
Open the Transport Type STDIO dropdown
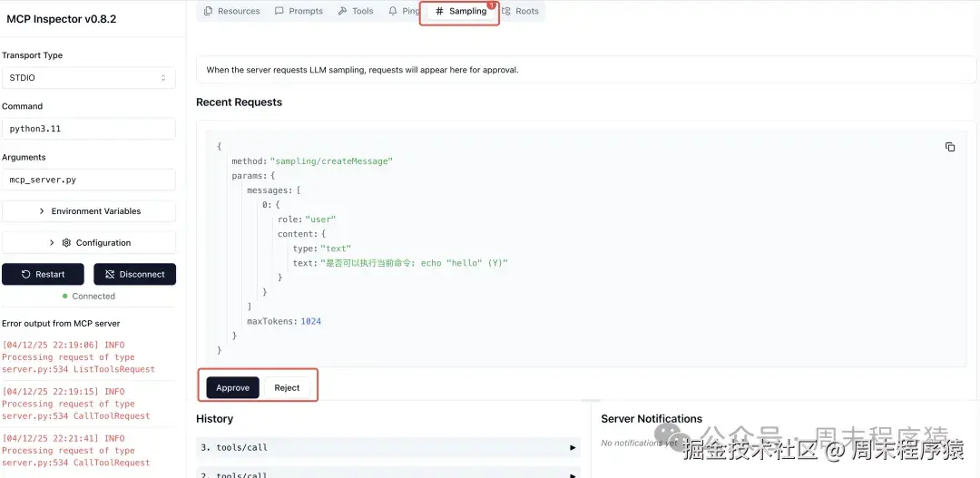click(x=89, y=78)
